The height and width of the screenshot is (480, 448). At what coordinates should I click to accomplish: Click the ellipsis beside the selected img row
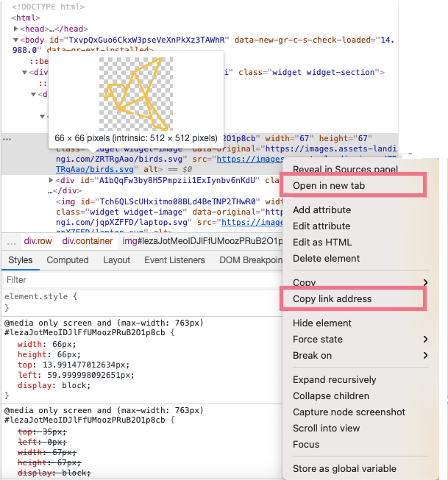[x=7, y=139]
